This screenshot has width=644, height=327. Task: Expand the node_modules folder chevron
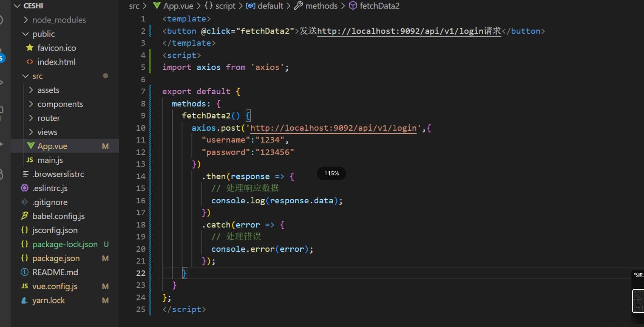tap(25, 20)
